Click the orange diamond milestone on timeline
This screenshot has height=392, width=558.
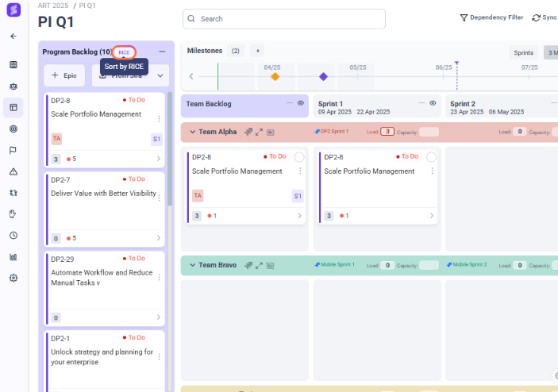pos(275,77)
